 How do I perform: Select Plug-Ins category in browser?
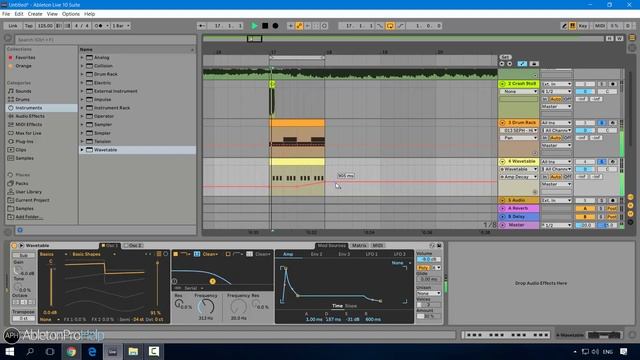pos(24,141)
